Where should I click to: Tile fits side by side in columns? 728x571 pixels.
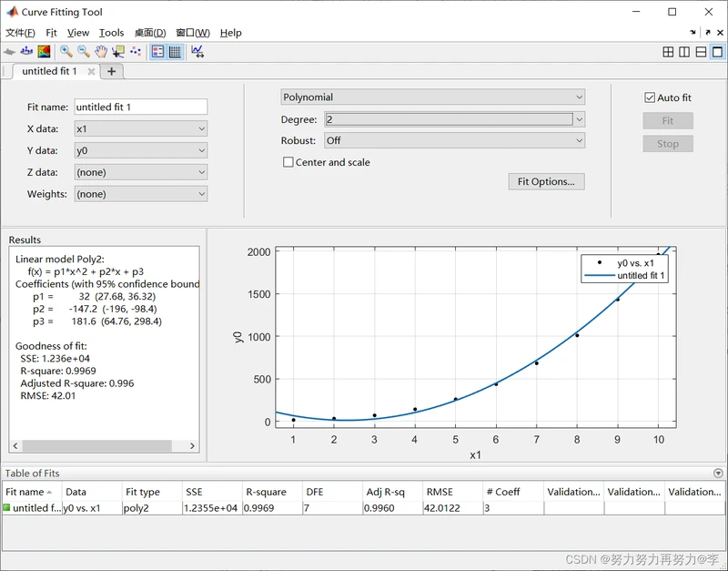tap(684, 52)
